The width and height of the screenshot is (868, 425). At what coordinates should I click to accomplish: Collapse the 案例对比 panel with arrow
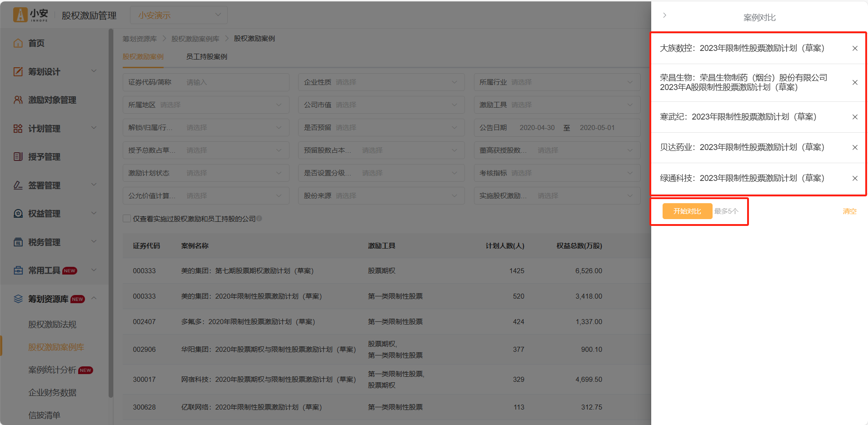[664, 15]
